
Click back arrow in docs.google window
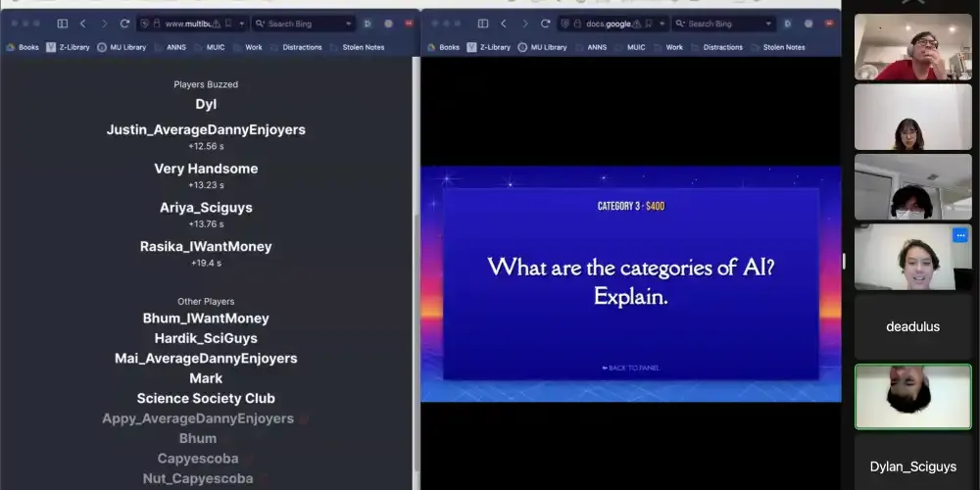tap(503, 24)
